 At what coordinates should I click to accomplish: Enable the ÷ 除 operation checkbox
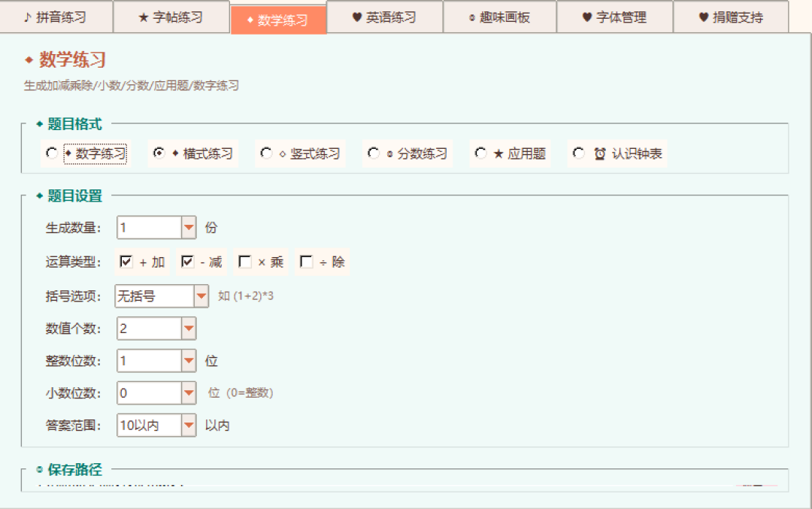(307, 262)
